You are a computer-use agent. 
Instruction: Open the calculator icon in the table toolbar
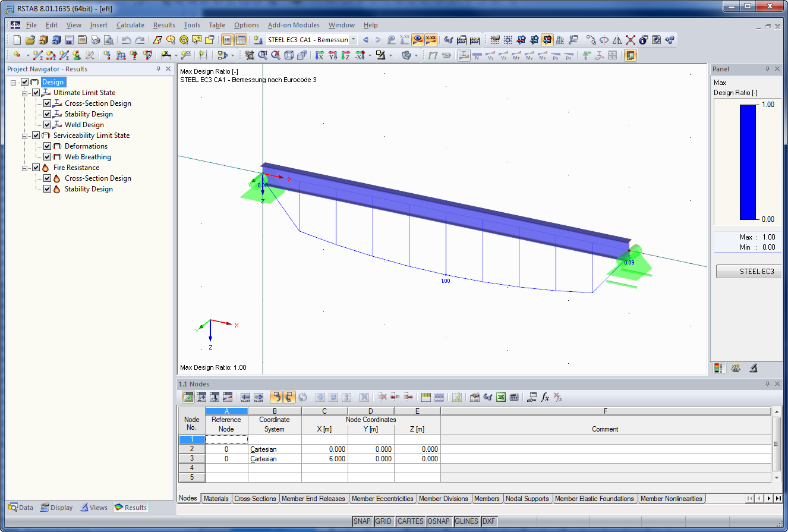(513, 397)
